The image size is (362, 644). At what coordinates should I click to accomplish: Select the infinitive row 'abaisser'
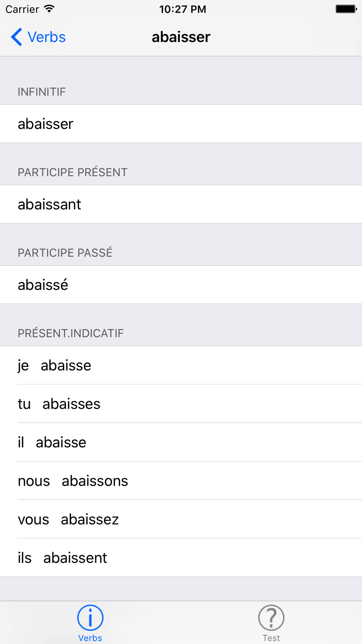(x=181, y=124)
